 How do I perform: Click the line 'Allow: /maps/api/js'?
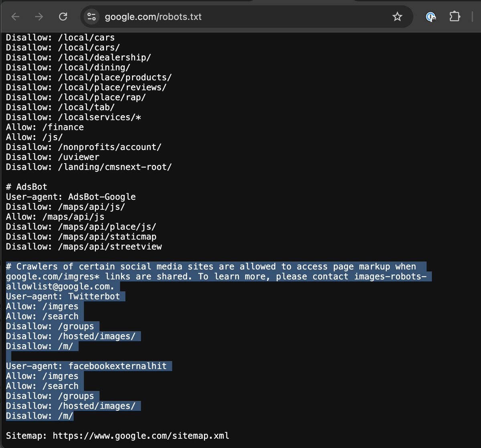pyautogui.click(x=55, y=217)
